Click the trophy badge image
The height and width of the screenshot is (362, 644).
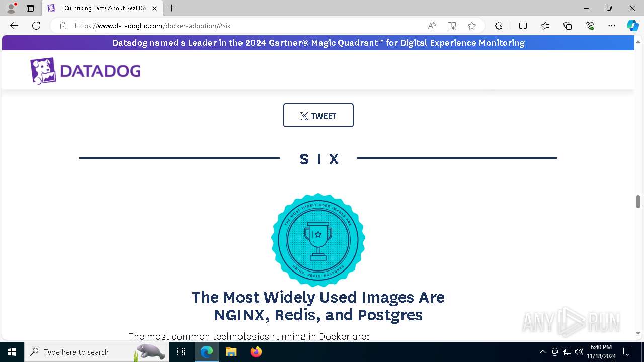tap(318, 239)
